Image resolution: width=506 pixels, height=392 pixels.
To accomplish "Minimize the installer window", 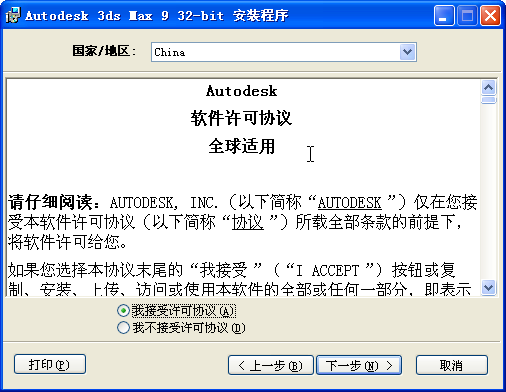I will pyautogui.click(x=444, y=15).
